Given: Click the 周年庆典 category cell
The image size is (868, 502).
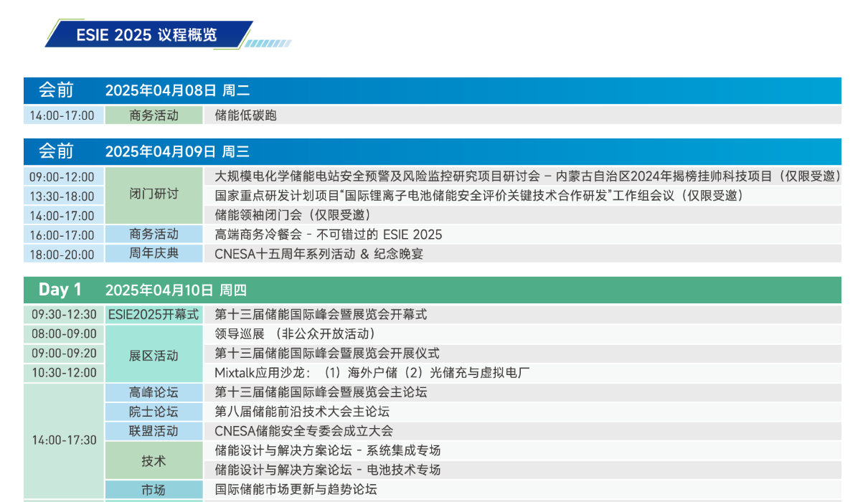Looking at the screenshot, I should (154, 254).
